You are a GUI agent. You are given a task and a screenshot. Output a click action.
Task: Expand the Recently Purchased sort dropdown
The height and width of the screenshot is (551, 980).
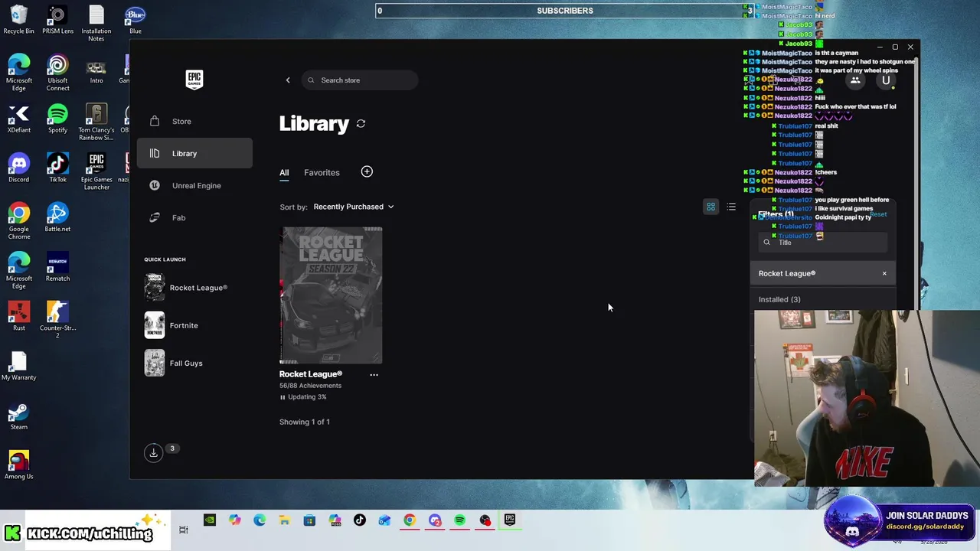[x=354, y=207]
